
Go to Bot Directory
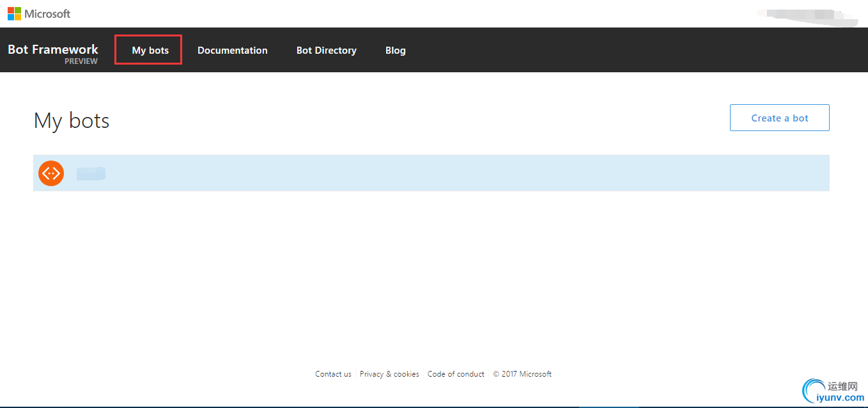327,50
